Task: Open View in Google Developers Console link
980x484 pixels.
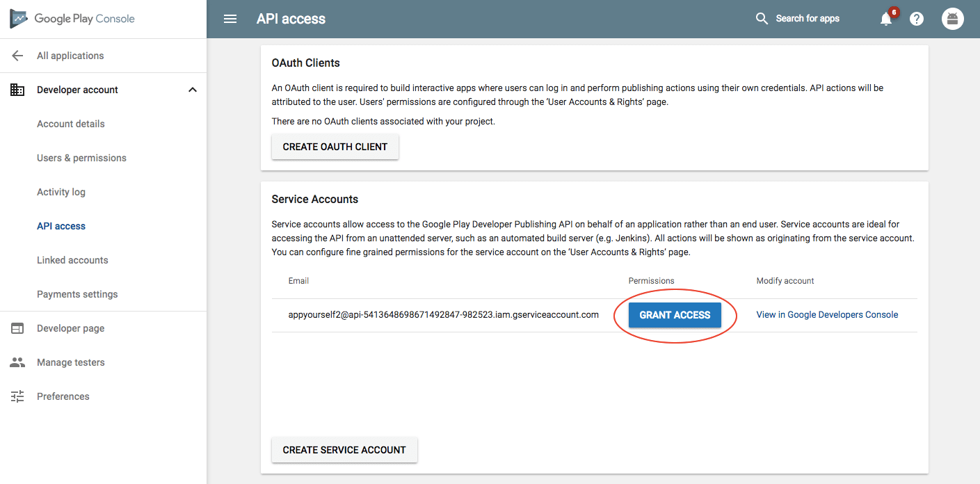Action: tap(827, 315)
